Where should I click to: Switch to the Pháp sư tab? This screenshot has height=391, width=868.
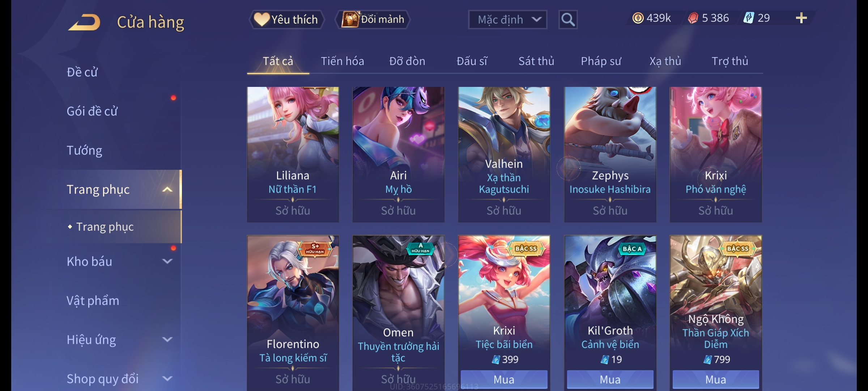click(x=601, y=61)
